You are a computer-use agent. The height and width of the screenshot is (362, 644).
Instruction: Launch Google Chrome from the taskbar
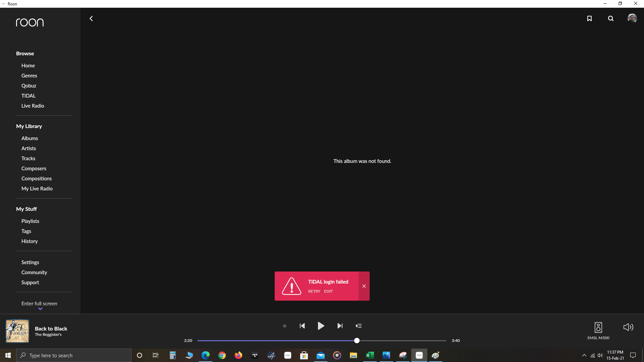(x=222, y=355)
